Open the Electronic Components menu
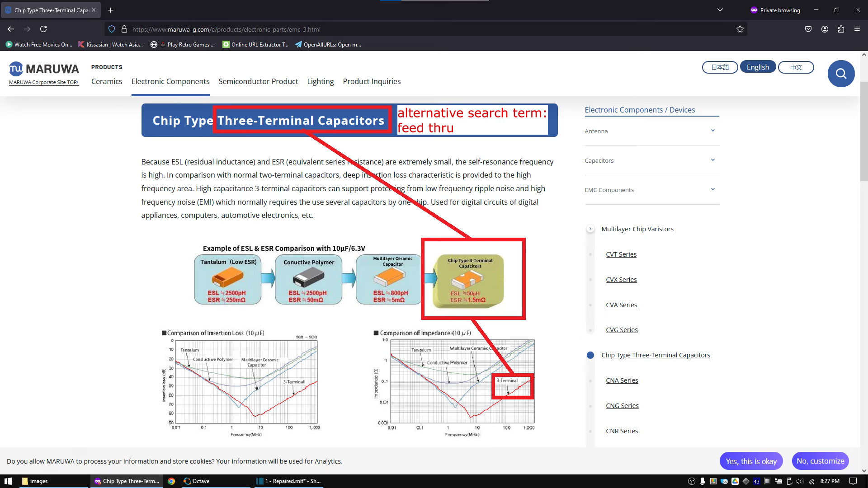868x488 pixels. coord(170,81)
